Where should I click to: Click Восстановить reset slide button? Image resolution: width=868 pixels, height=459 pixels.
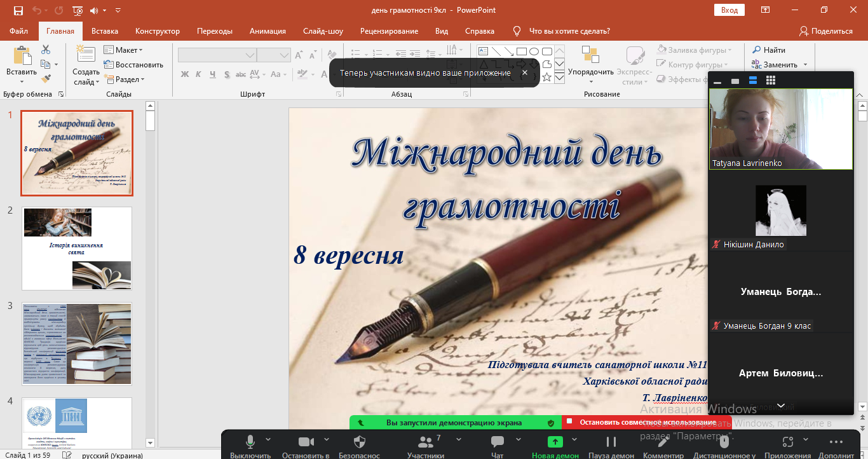coord(133,65)
